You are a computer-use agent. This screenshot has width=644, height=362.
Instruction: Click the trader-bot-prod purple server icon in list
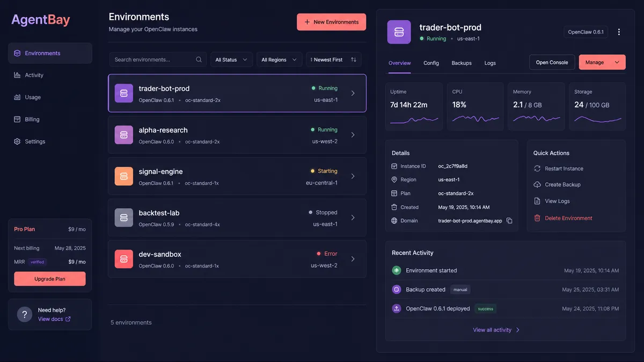[x=123, y=93]
